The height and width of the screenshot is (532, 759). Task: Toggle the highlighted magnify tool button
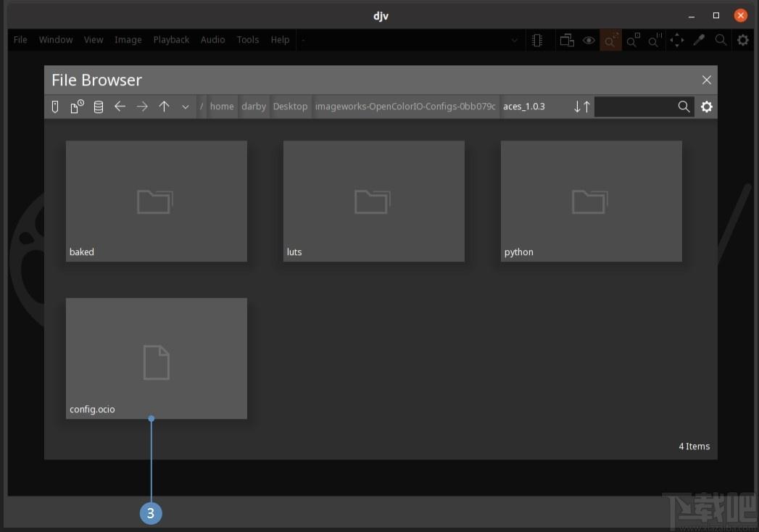pos(611,40)
